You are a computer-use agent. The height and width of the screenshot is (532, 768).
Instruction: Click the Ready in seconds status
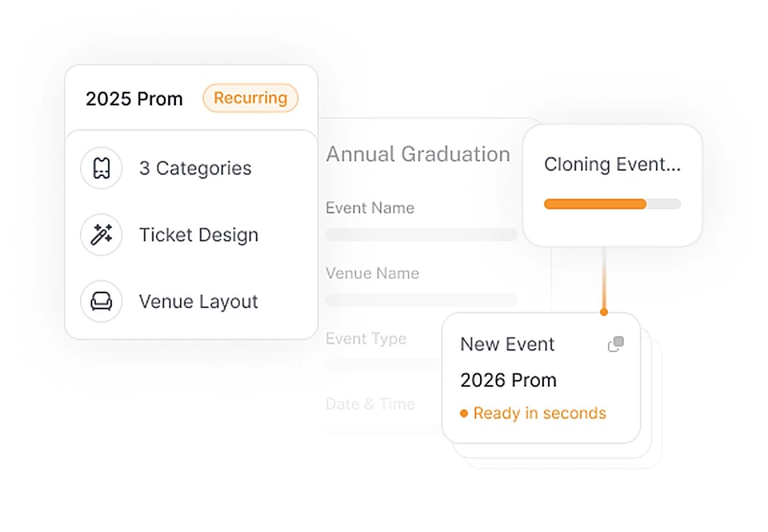(x=533, y=413)
